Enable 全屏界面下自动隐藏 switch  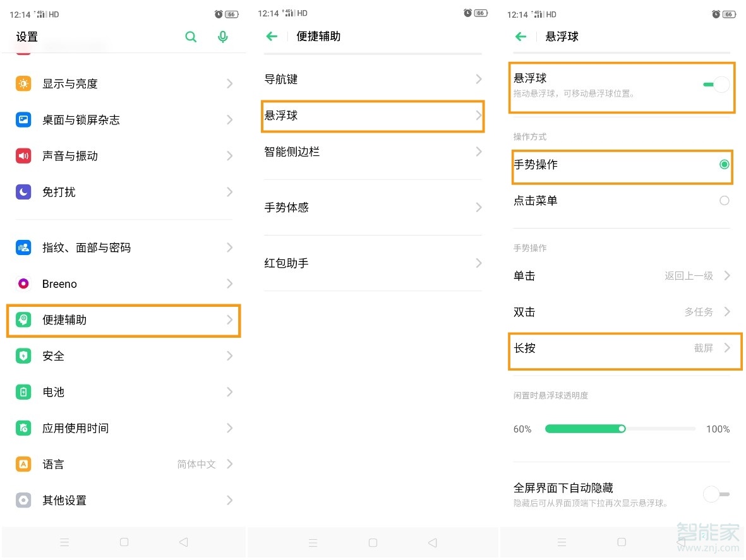716,494
